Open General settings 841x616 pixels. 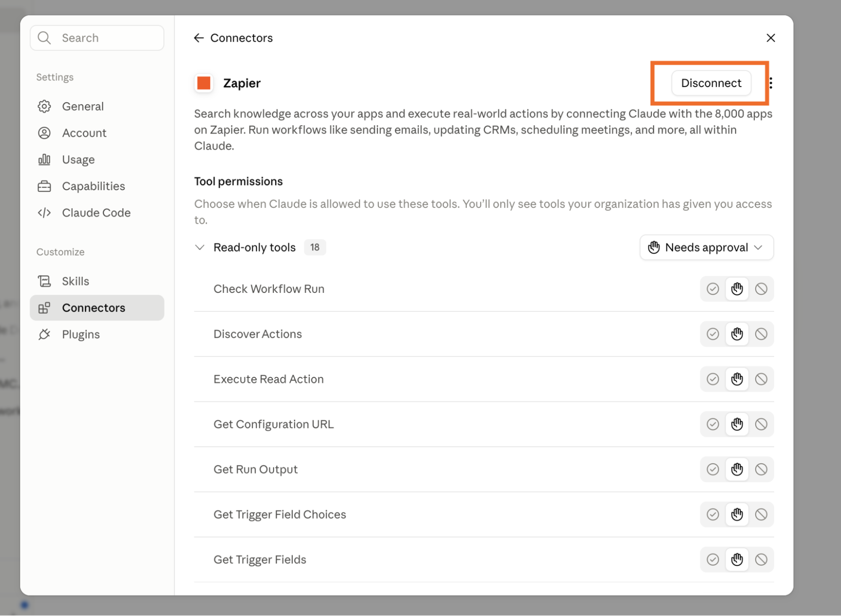(x=97, y=106)
